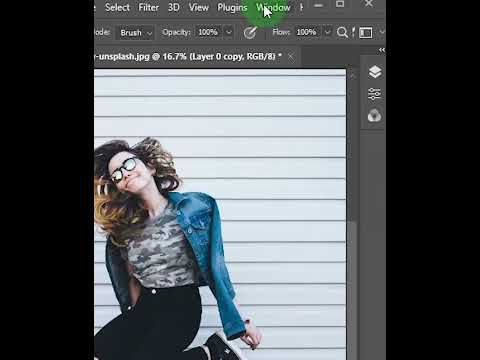This screenshot has width=480, height=360.
Task: Close the unsplash.jpg document tab
Action: click(x=291, y=57)
